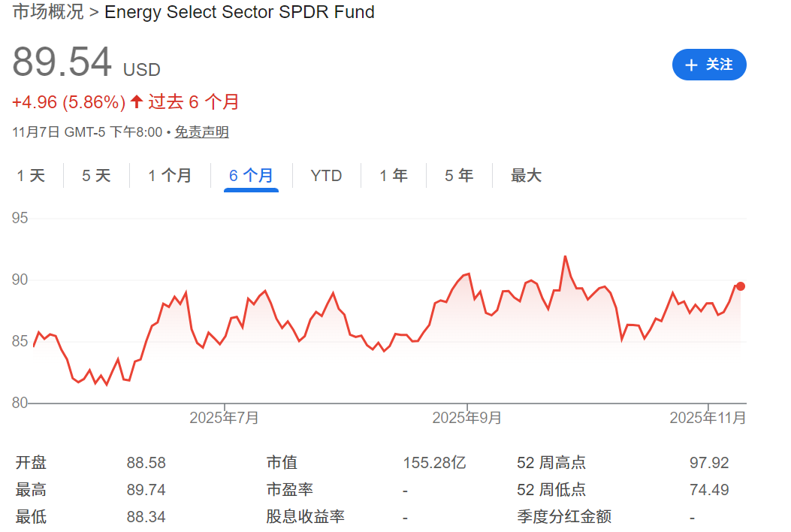Click the latest price dot on the chart
This screenshot has height=532, width=791.
pyautogui.click(x=740, y=286)
